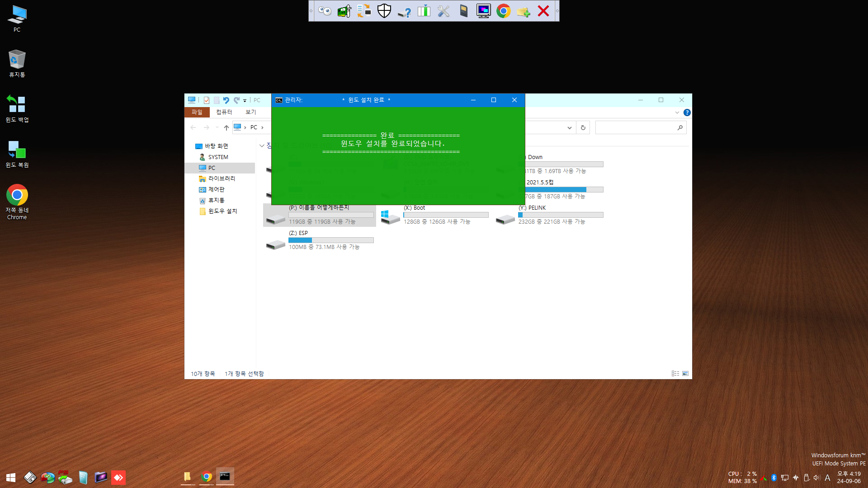Expand the Explorer ribbon chevron
Viewport: 868px width, 488px height.
point(677,113)
